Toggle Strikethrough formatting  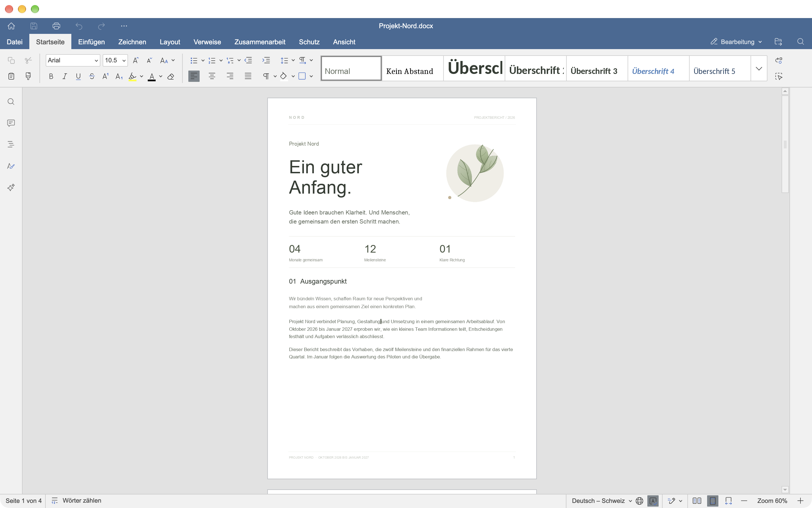point(92,76)
